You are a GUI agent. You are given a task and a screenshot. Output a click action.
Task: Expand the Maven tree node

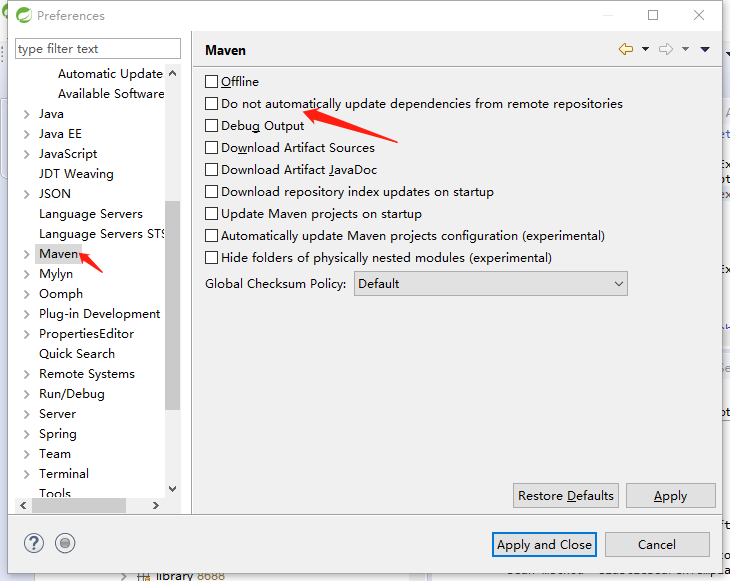[x=27, y=254]
